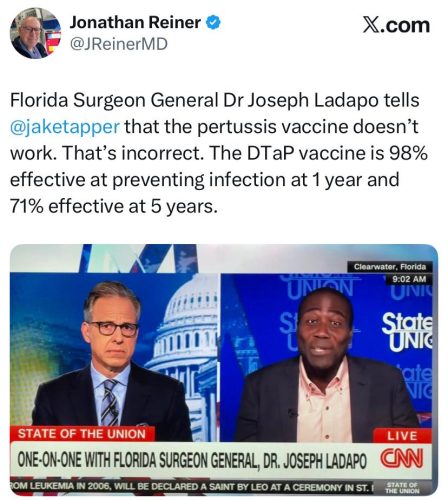Click the X.com logo
This screenshot has width=448, height=500.
click(396, 25)
